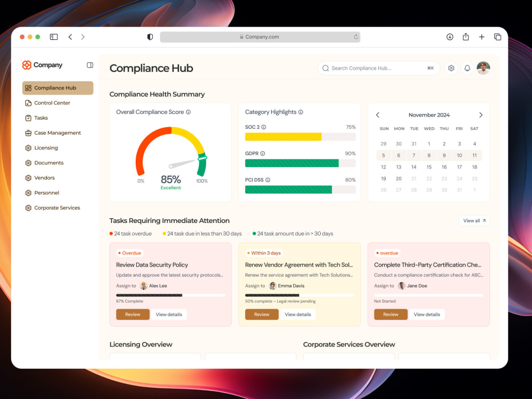Screen dimensions: 532x399
Task: Go back with browser back arrow
Action: pyautogui.click(x=70, y=37)
